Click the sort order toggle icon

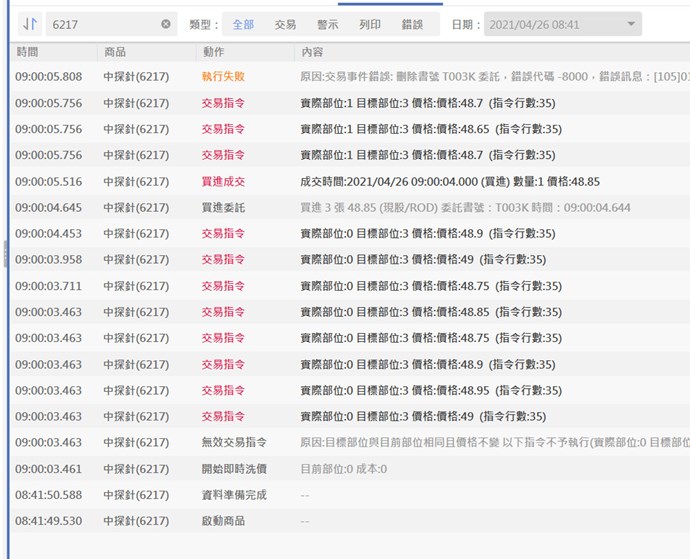(29, 24)
